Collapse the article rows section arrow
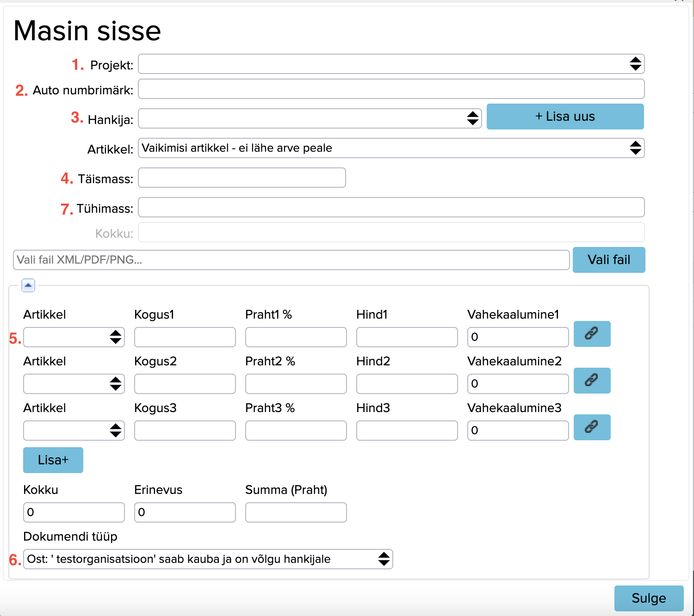Screen dimensions: 694x616 coord(28,285)
